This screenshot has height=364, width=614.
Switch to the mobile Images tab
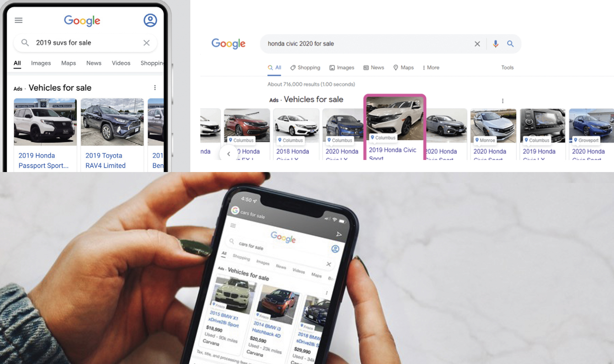(41, 63)
